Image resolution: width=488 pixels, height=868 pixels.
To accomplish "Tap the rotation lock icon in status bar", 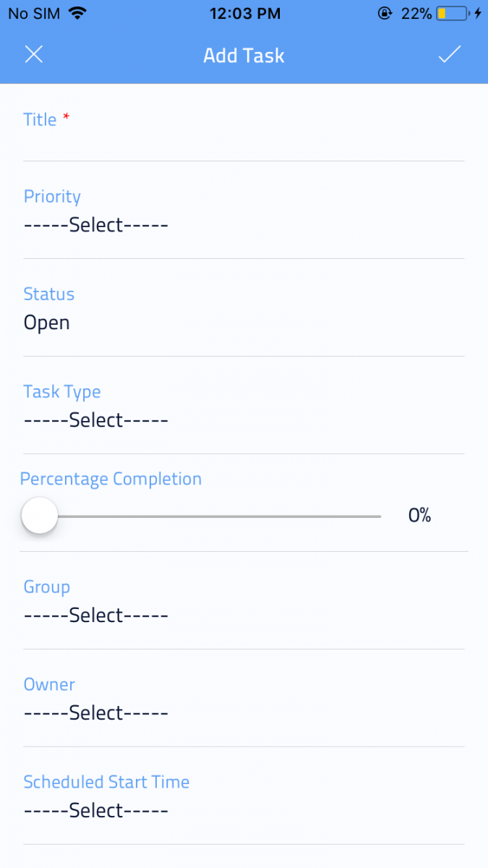I will (384, 13).
